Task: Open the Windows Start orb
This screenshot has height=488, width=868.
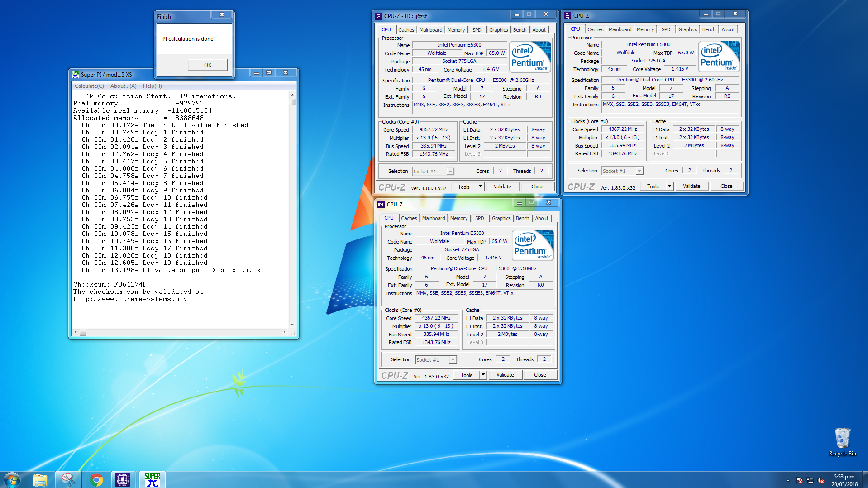Action: [x=12, y=479]
